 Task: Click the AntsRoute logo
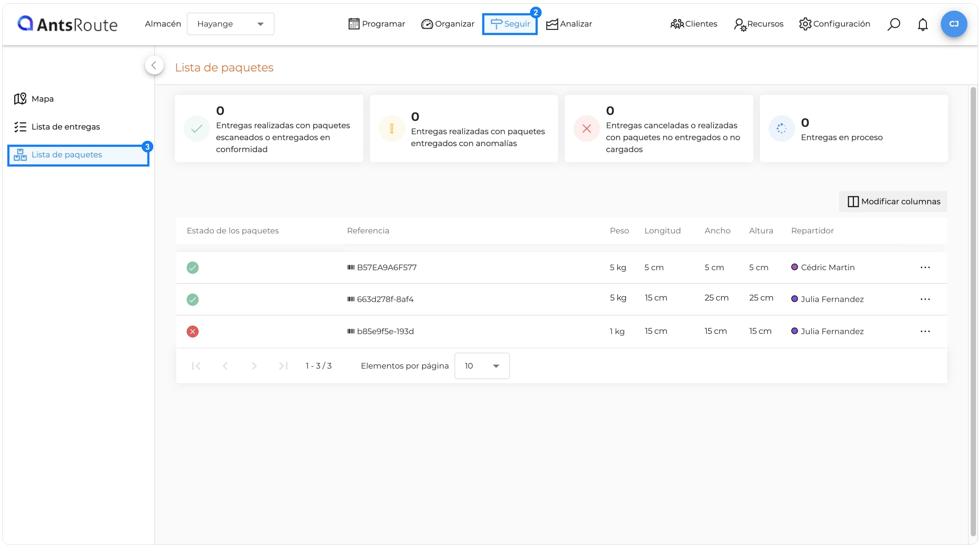(67, 24)
